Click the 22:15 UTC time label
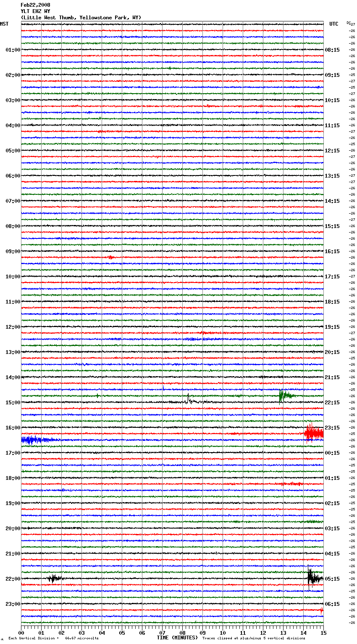 pos(332,403)
